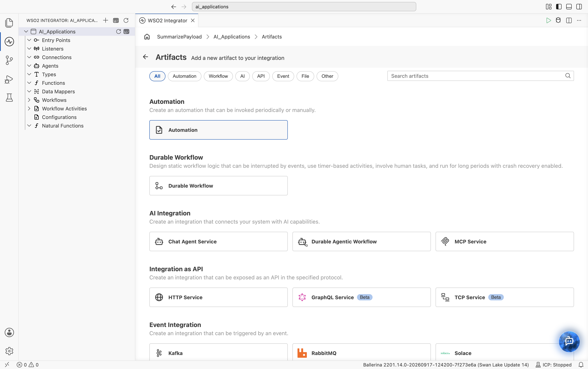Screen dimensions: 588x369
Task: Click the debug bug icon in editor toolbar
Action: pyautogui.click(x=558, y=20)
